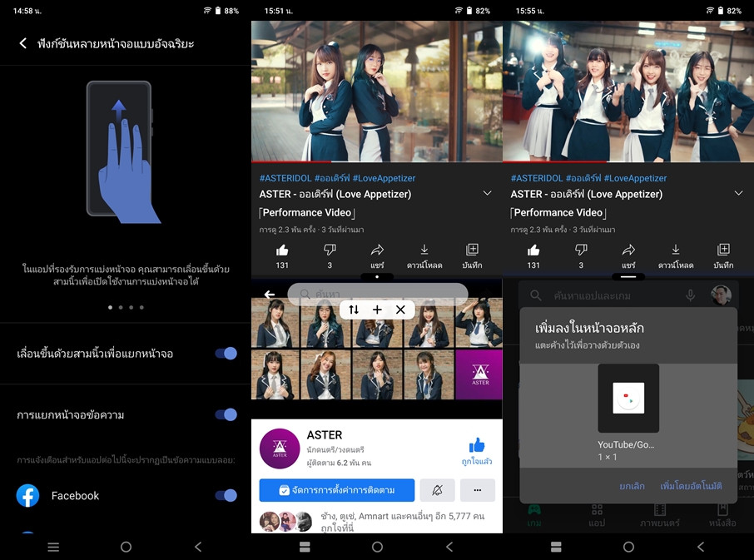Tap the swap-windows arrows icon in the split-screen control

(x=354, y=310)
